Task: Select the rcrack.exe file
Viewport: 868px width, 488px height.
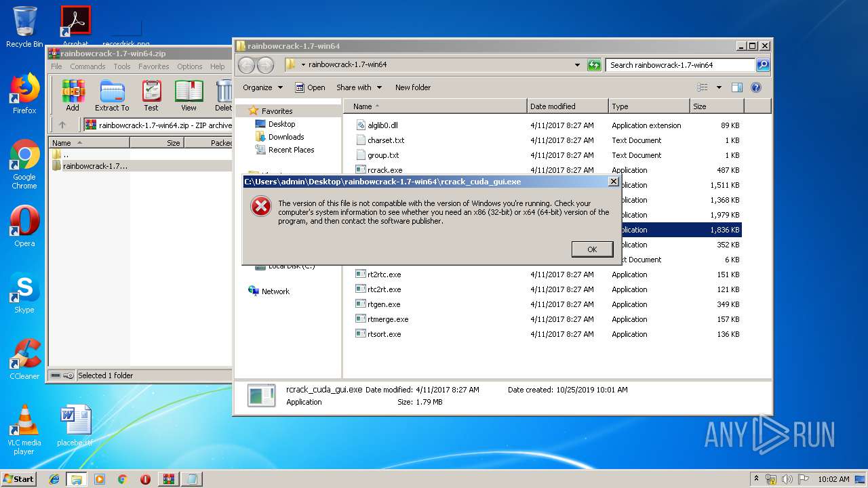Action: (x=384, y=170)
